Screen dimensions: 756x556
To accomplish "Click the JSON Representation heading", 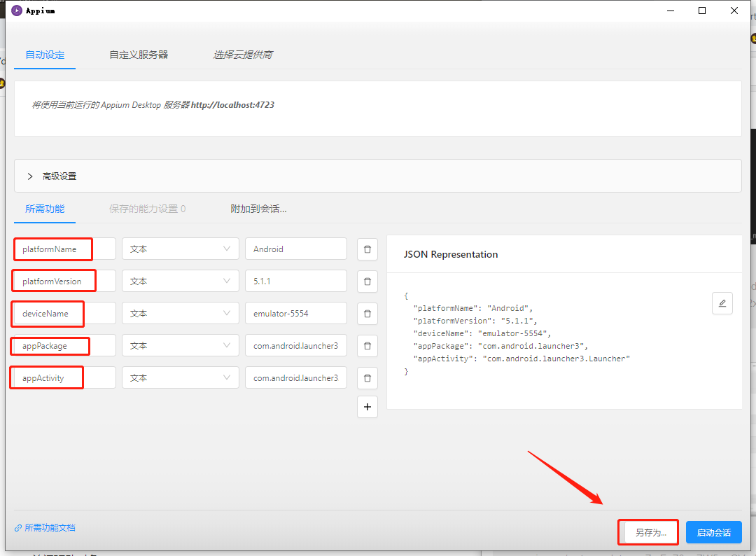I will [450, 254].
